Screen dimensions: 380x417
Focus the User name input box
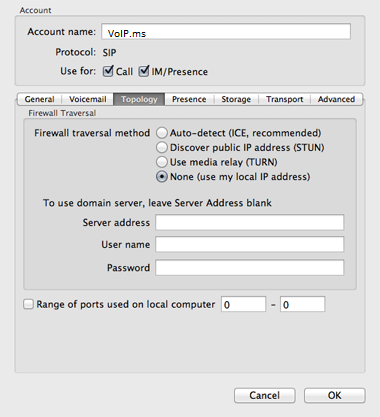click(250, 244)
